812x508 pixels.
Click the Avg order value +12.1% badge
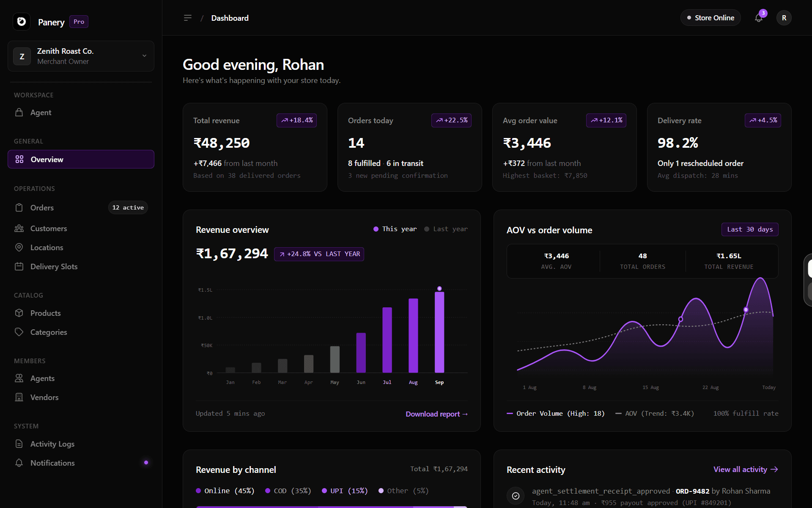[606, 120]
